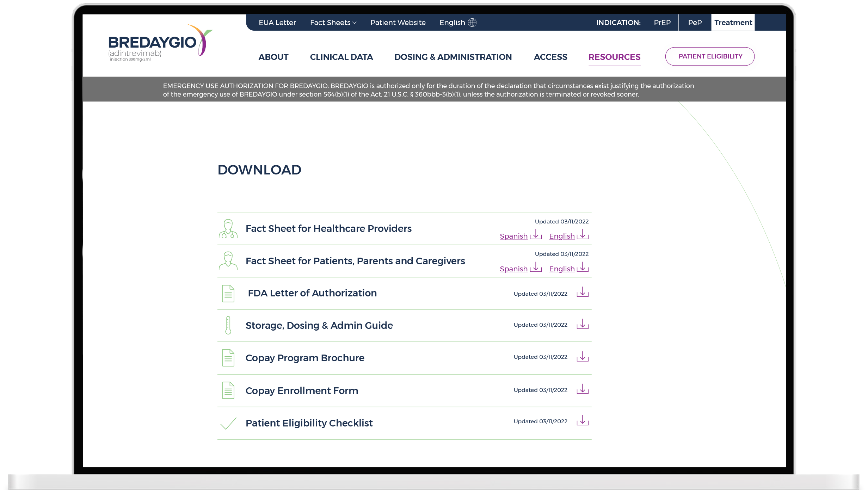Open the English language selector
Screen dimensions: 868x498
pos(458,23)
